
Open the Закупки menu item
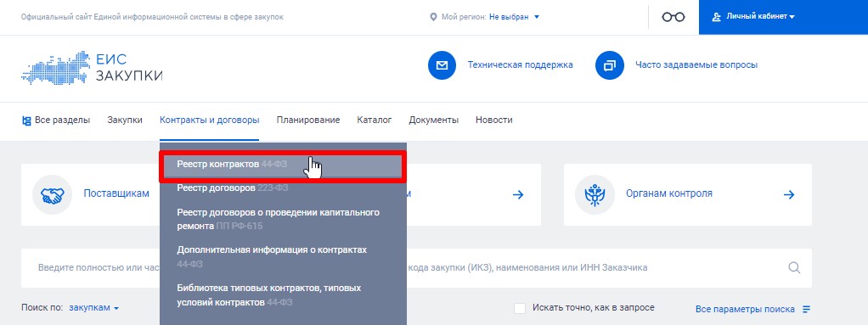coord(125,120)
